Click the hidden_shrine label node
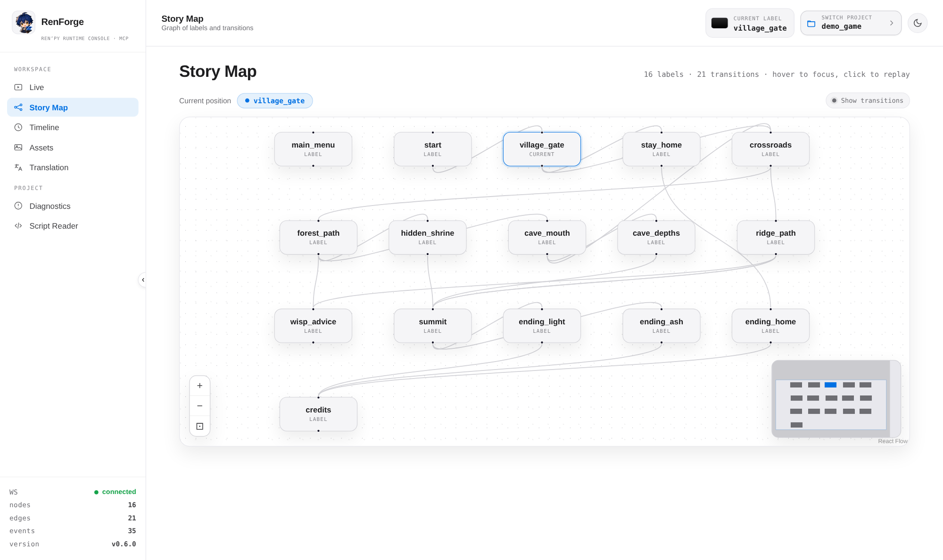943x560 pixels. (x=428, y=238)
